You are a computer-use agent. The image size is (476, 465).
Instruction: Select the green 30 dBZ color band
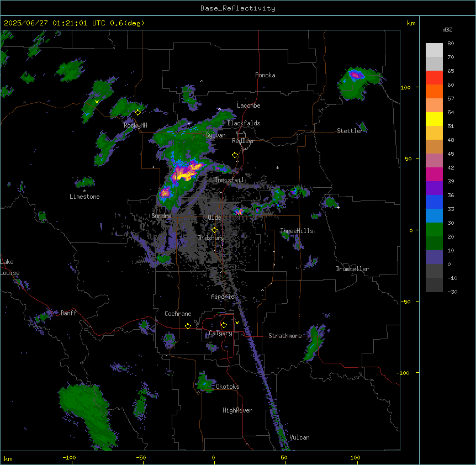(x=434, y=230)
